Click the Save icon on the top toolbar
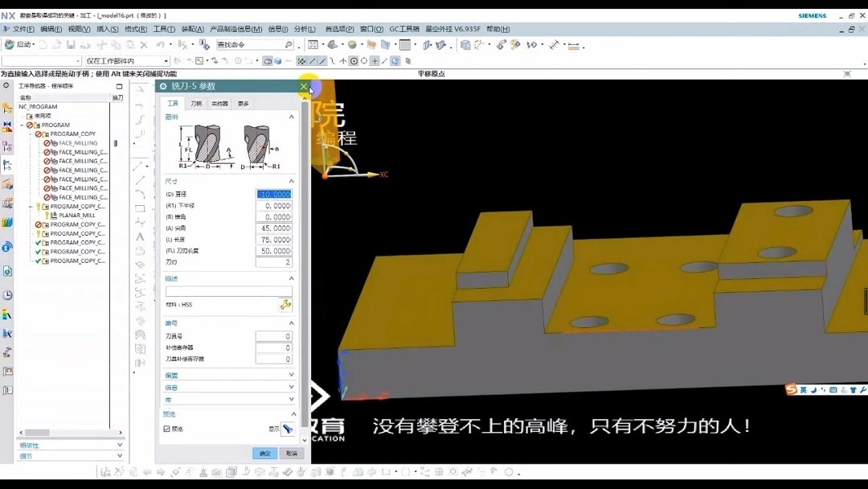The image size is (868, 489). tap(71, 44)
